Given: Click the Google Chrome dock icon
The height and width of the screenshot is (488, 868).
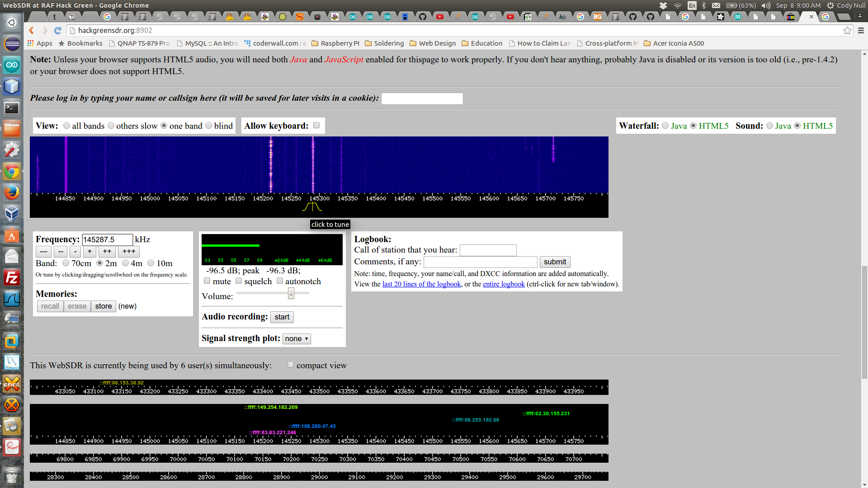Looking at the screenshot, I should coord(12,172).
